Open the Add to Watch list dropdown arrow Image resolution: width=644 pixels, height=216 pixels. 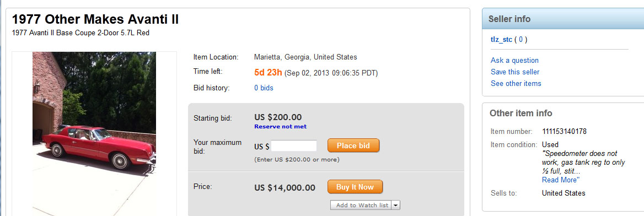(x=395, y=206)
